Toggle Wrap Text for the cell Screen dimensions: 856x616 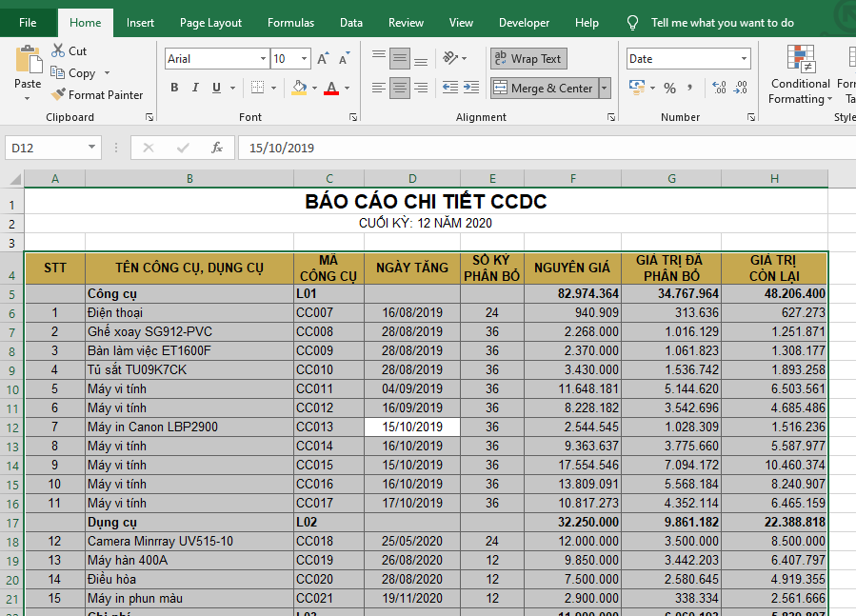coord(528,59)
